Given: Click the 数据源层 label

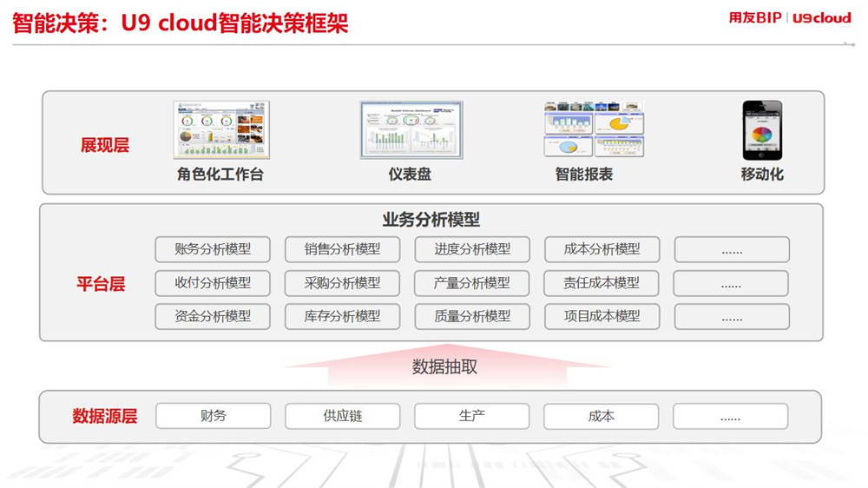Looking at the screenshot, I should [x=105, y=416].
